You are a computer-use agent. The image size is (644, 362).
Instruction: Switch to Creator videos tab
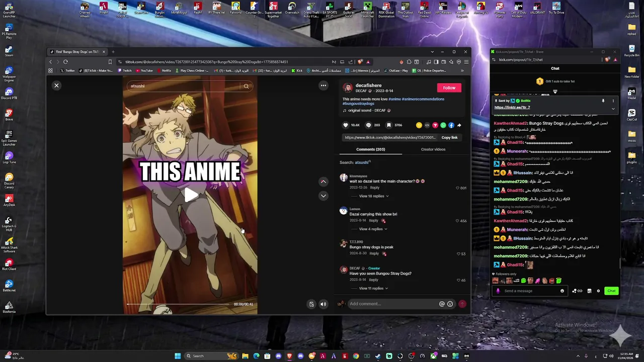pyautogui.click(x=433, y=149)
